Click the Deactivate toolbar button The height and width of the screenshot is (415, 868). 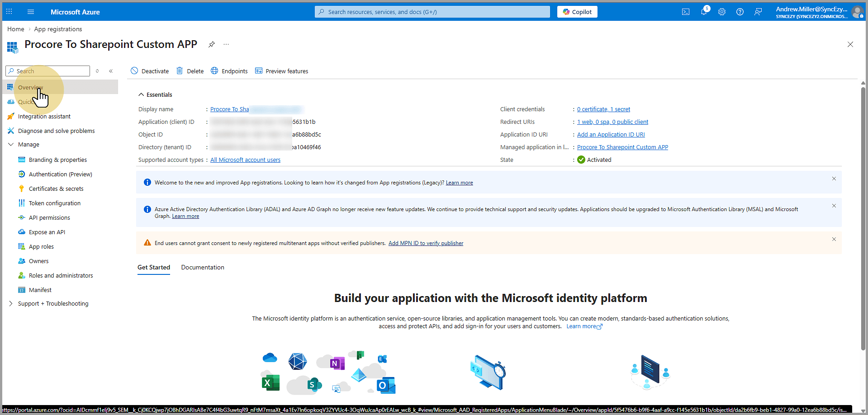click(x=150, y=71)
